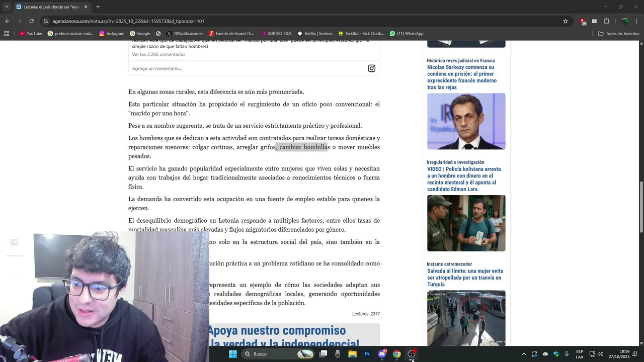Screen dimensions: 644x362
Task: Open Ver los 2.266 comentarios link
Action: click(158, 54)
